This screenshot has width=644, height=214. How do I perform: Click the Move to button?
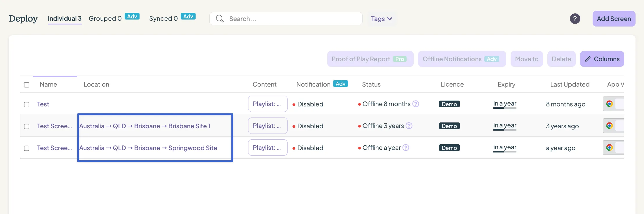[x=527, y=59]
